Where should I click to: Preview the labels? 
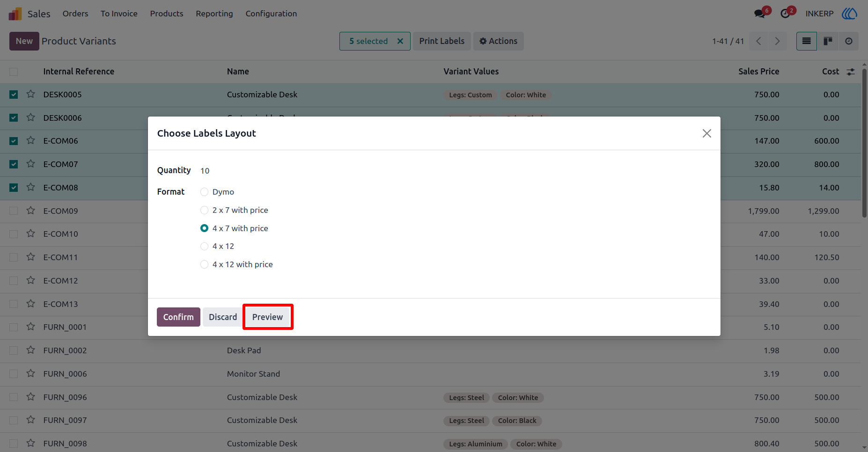[267, 317]
